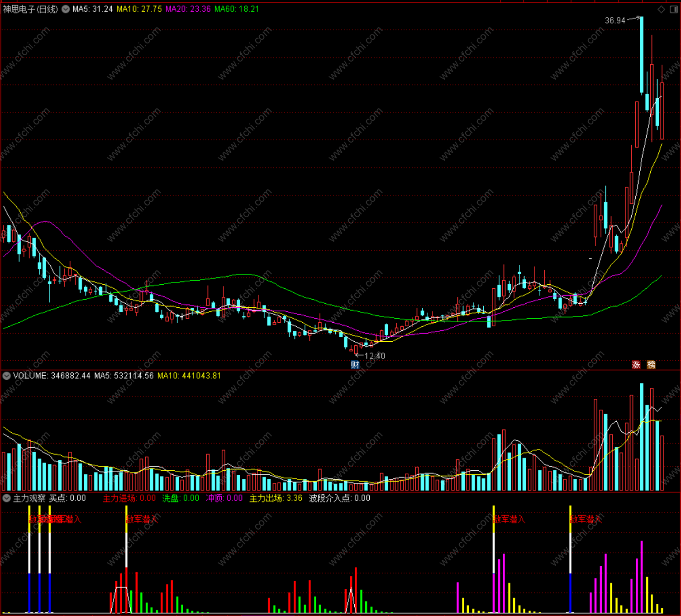The height and width of the screenshot is (616, 681).
Task: Click volume MA10: 441043.81 label
Action: click(189, 376)
